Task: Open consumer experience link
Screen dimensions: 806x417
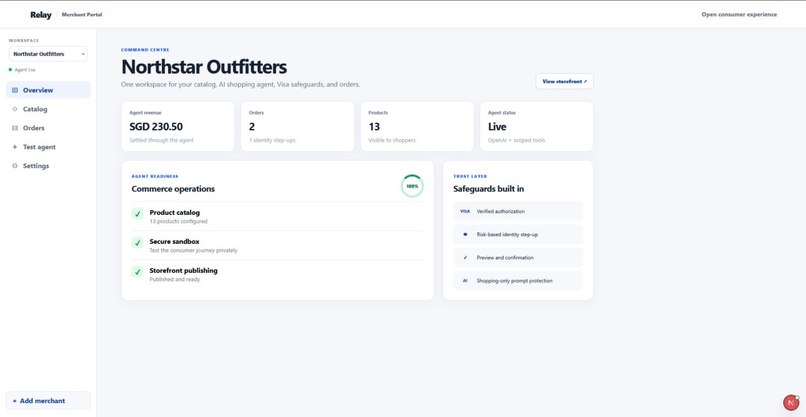Action: click(739, 14)
